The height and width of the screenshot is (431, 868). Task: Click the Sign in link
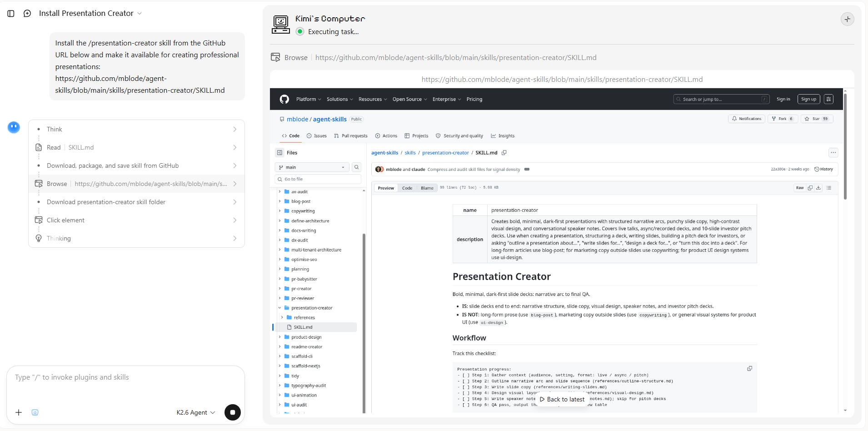[783, 99]
